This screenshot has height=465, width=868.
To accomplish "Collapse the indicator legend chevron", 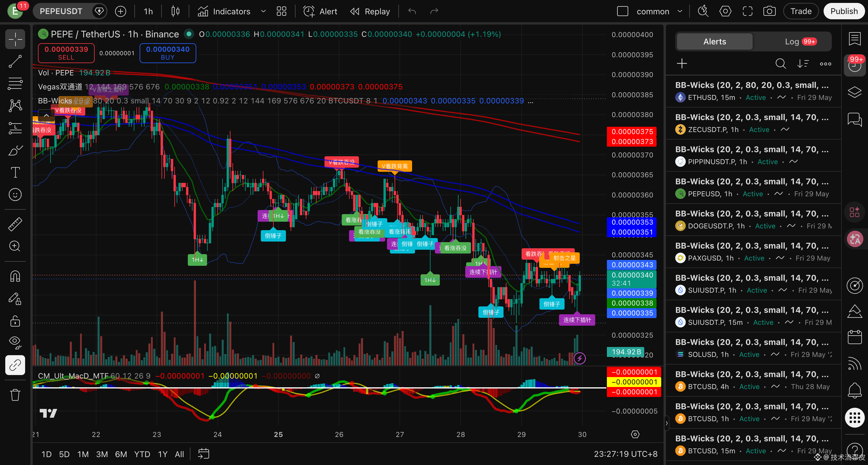I will coord(46,115).
